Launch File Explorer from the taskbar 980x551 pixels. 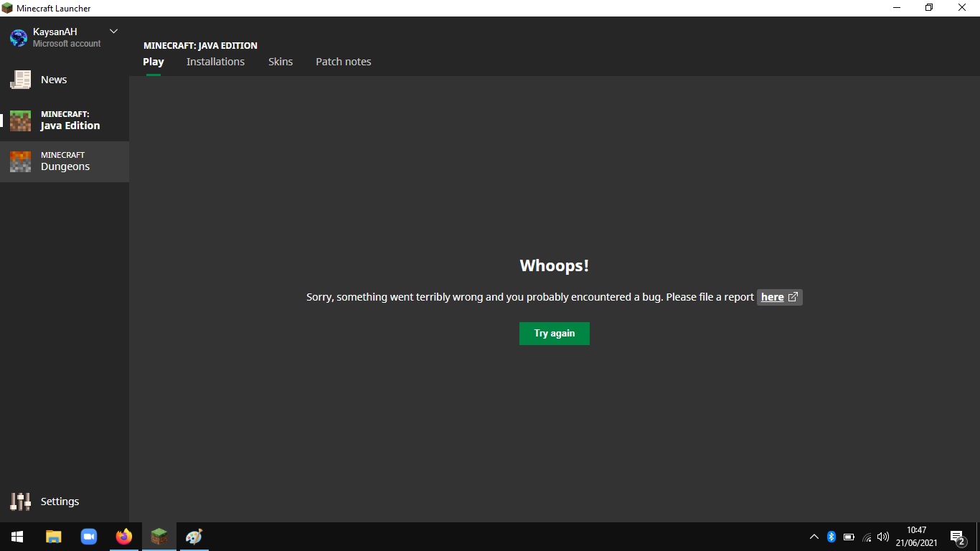[x=54, y=537]
